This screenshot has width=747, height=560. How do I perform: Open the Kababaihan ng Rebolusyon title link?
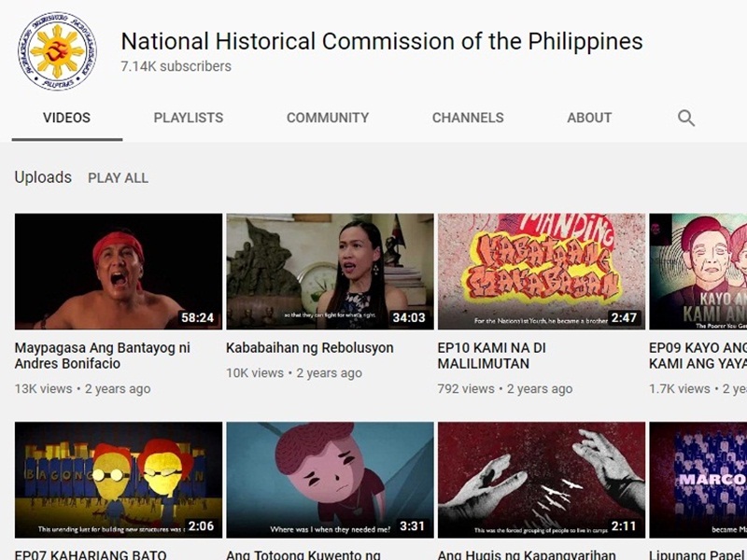coord(310,348)
